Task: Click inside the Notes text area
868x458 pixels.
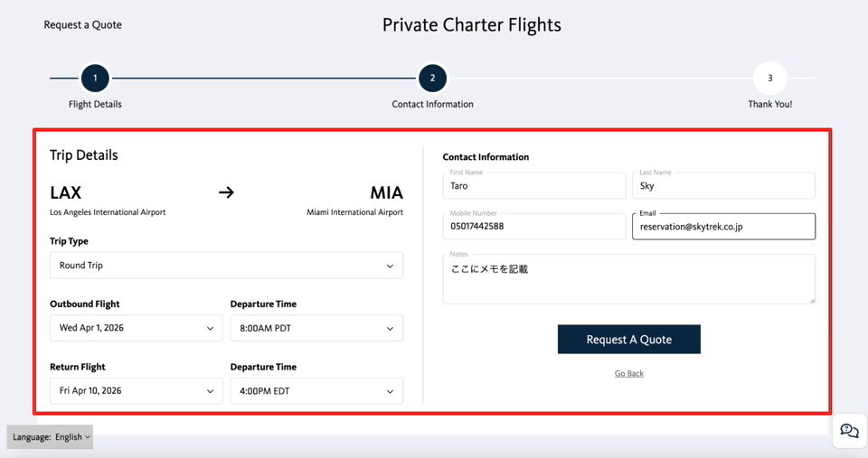Action: pos(628,279)
